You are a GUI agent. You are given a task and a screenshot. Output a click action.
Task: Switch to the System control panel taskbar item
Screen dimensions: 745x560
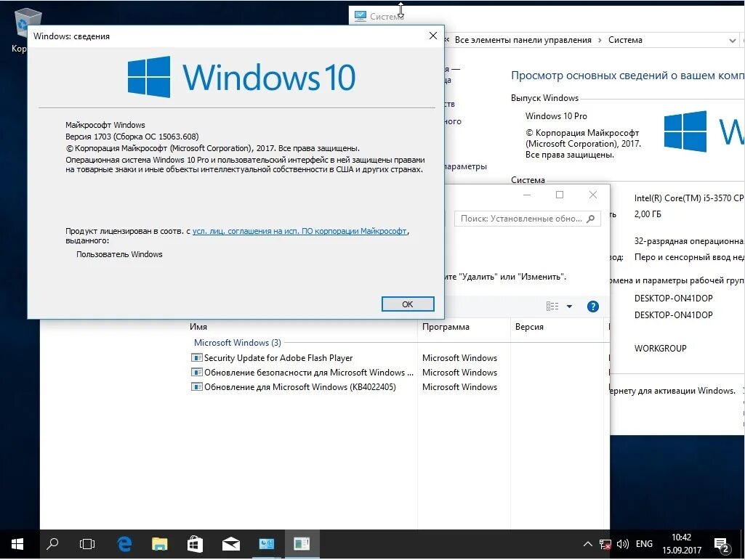[x=267, y=544]
